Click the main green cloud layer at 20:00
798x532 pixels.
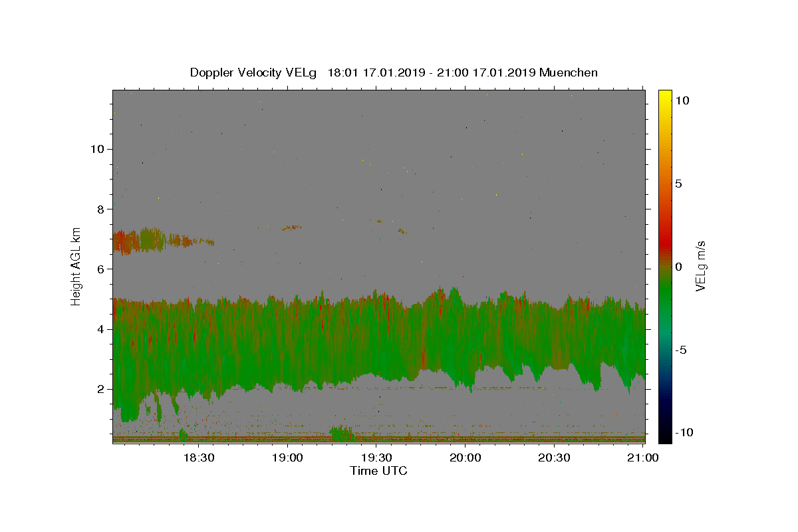(465, 339)
